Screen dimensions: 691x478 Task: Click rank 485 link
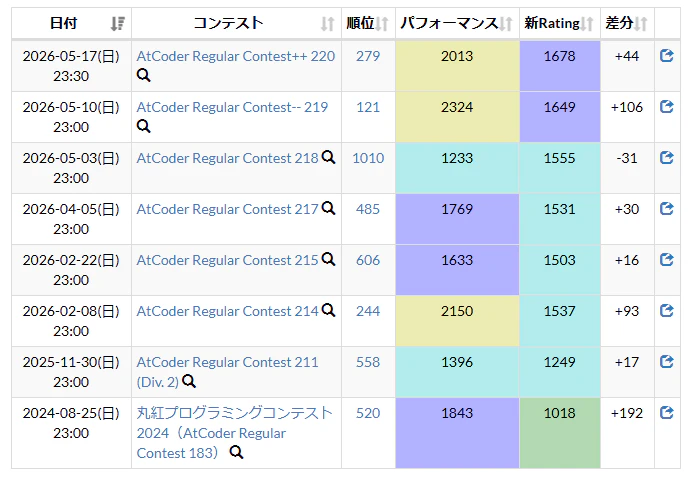(x=368, y=209)
